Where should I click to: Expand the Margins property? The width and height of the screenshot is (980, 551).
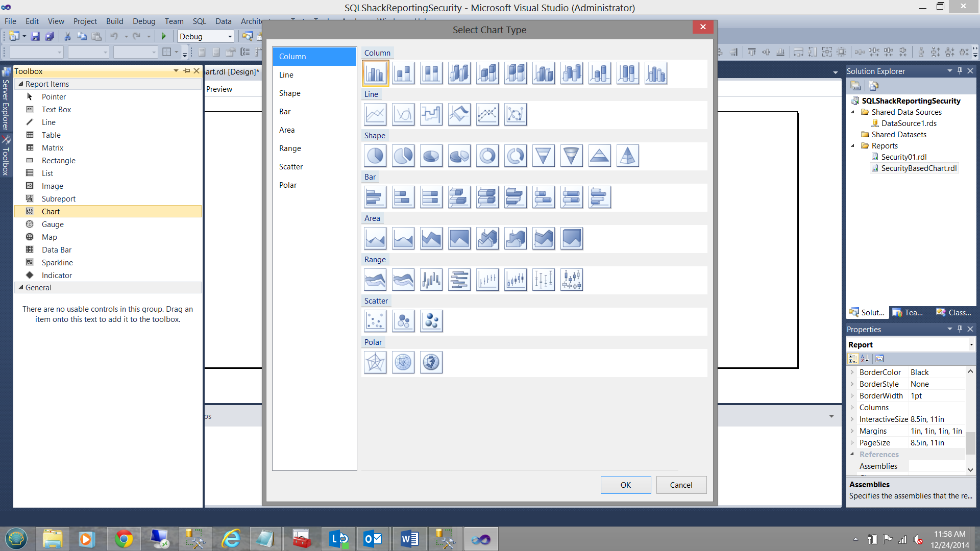tap(852, 431)
